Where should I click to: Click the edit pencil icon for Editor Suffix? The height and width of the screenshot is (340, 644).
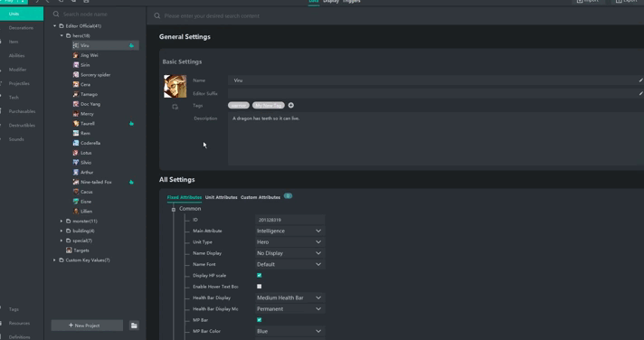(640, 94)
